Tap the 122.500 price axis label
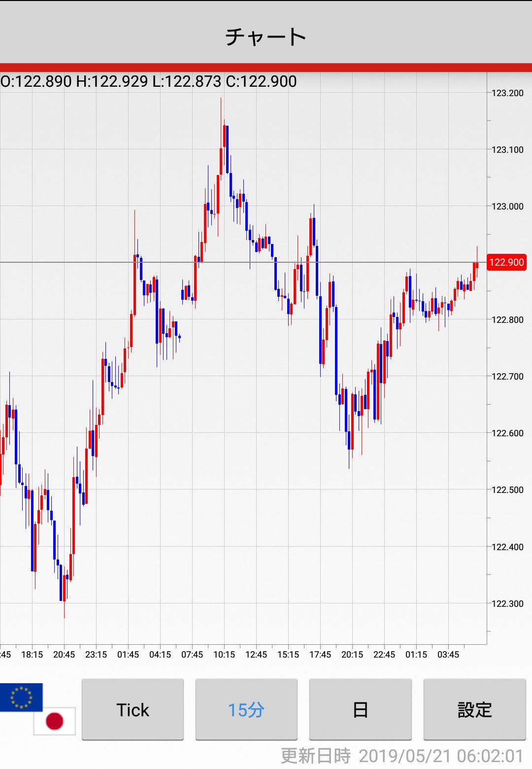This screenshot has width=532, height=769. 507,490
